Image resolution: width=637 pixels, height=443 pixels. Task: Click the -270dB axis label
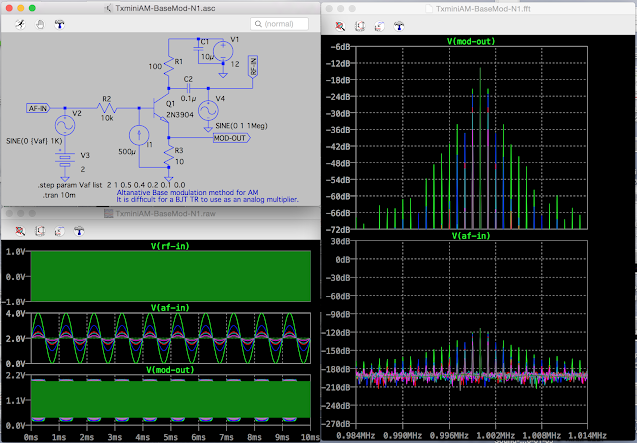[x=337, y=424]
